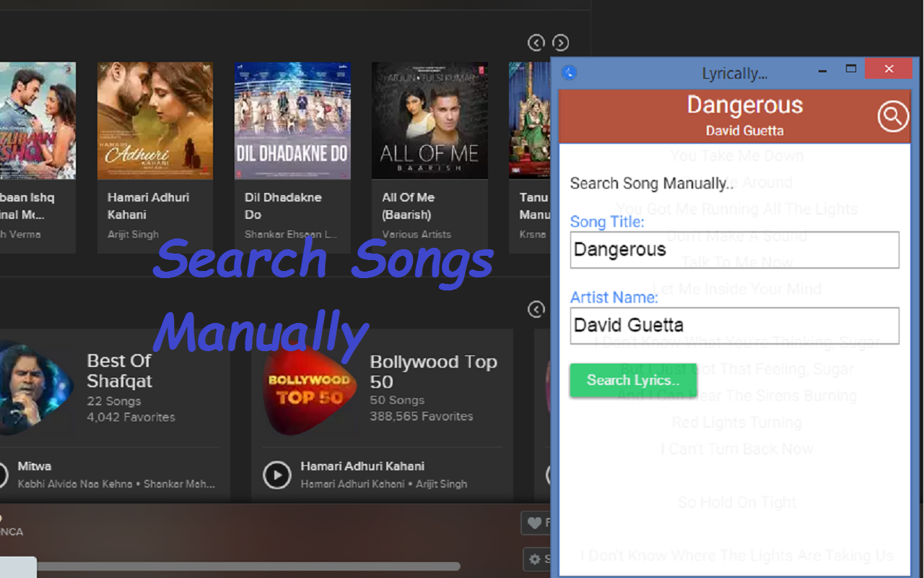Open the Hamari Adhuri Kahani album cover
This screenshot has height=578, width=924.
tap(155, 121)
